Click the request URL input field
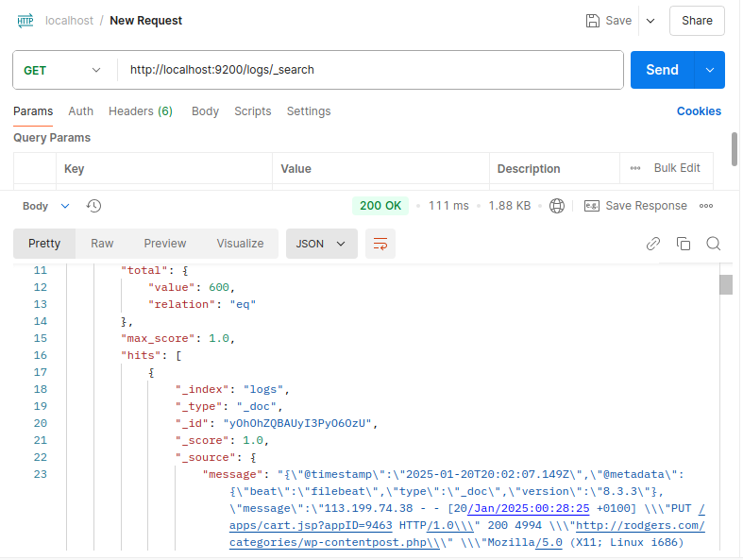 pyautogui.click(x=370, y=70)
